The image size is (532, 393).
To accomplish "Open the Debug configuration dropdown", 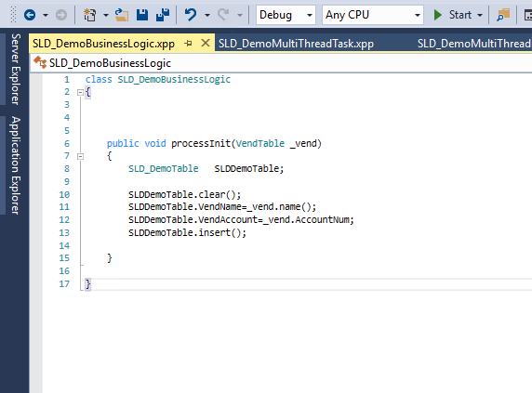I will [286, 15].
